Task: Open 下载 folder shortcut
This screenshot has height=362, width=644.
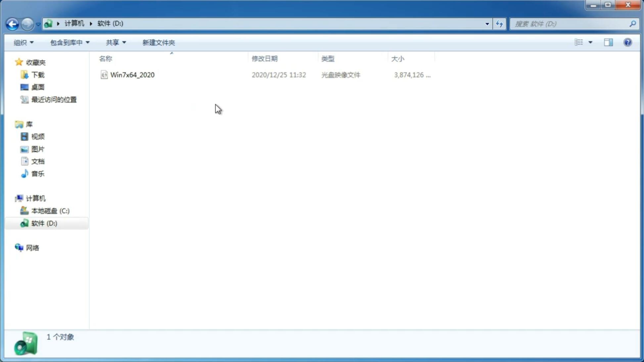Action: [x=37, y=74]
